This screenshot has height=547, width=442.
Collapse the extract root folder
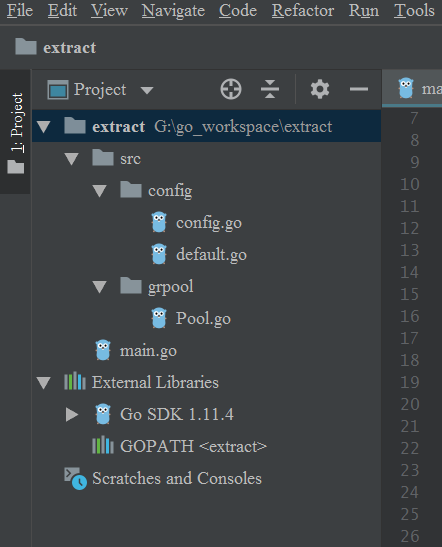pos(44,127)
